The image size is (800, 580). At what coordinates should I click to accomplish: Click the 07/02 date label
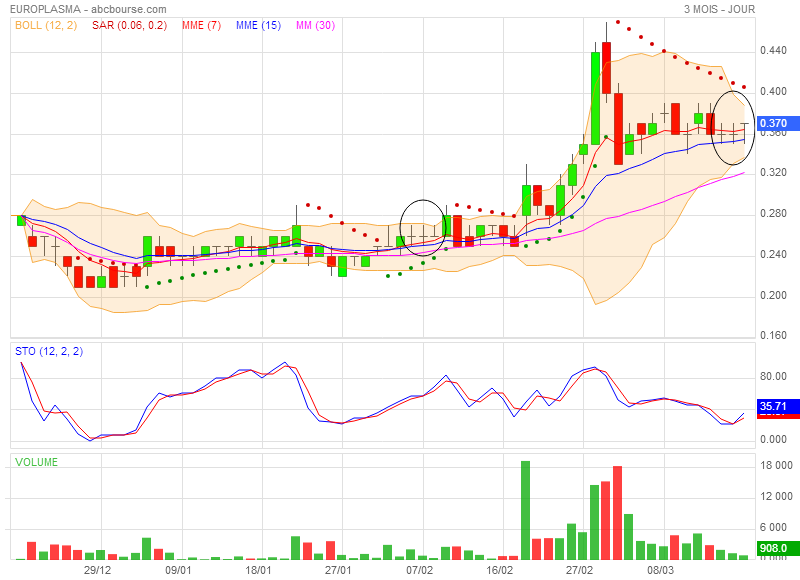pyautogui.click(x=419, y=570)
